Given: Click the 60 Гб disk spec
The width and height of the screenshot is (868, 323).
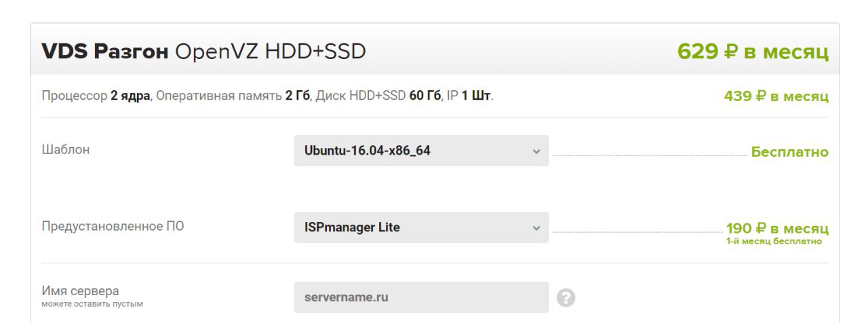Looking at the screenshot, I should (x=425, y=96).
